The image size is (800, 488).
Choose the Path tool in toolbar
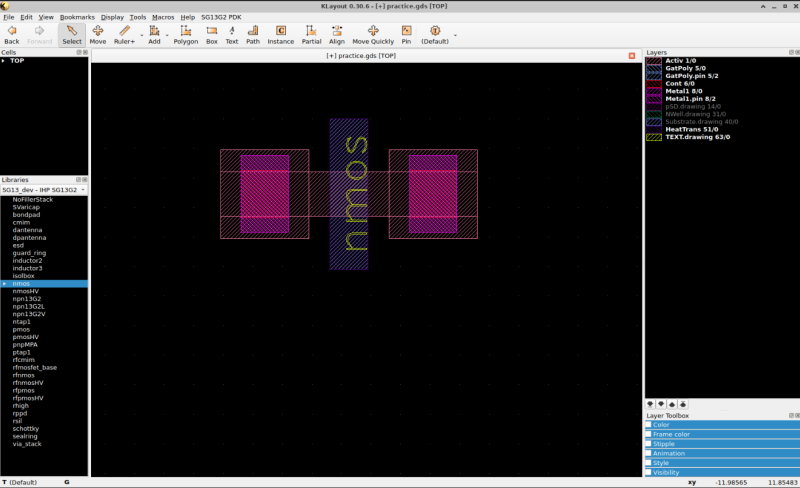click(x=253, y=35)
